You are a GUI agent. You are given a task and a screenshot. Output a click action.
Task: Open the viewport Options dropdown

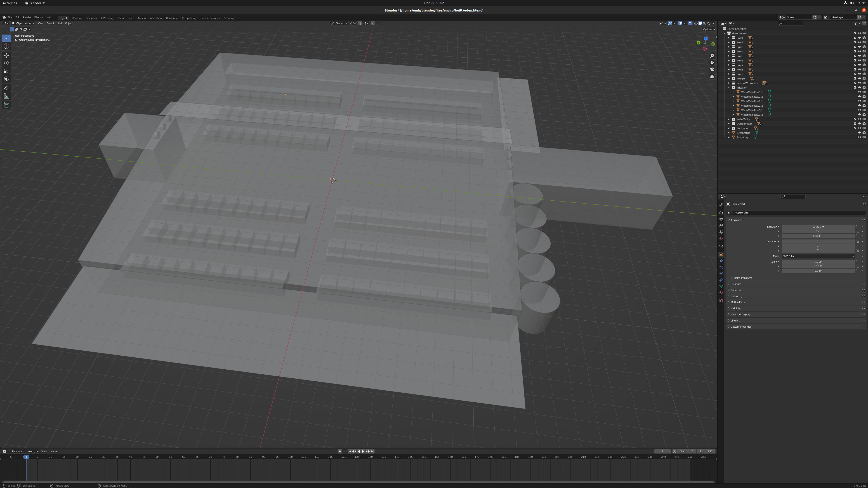point(709,29)
